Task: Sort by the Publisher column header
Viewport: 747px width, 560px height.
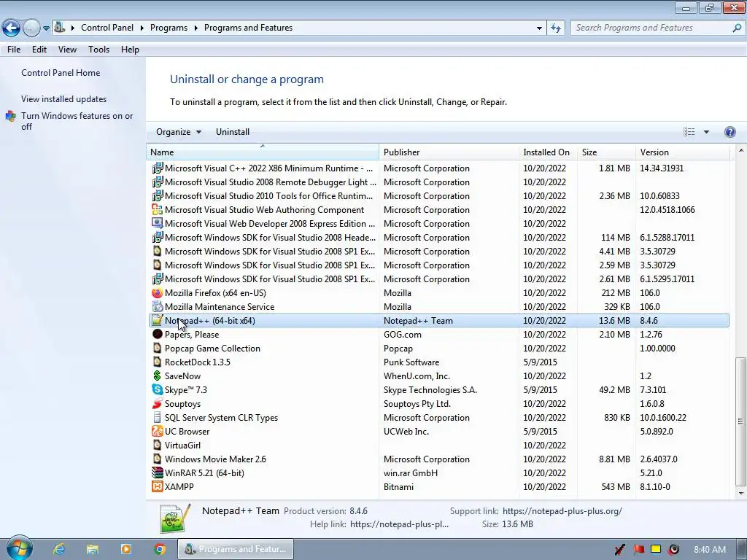Action: pos(449,152)
